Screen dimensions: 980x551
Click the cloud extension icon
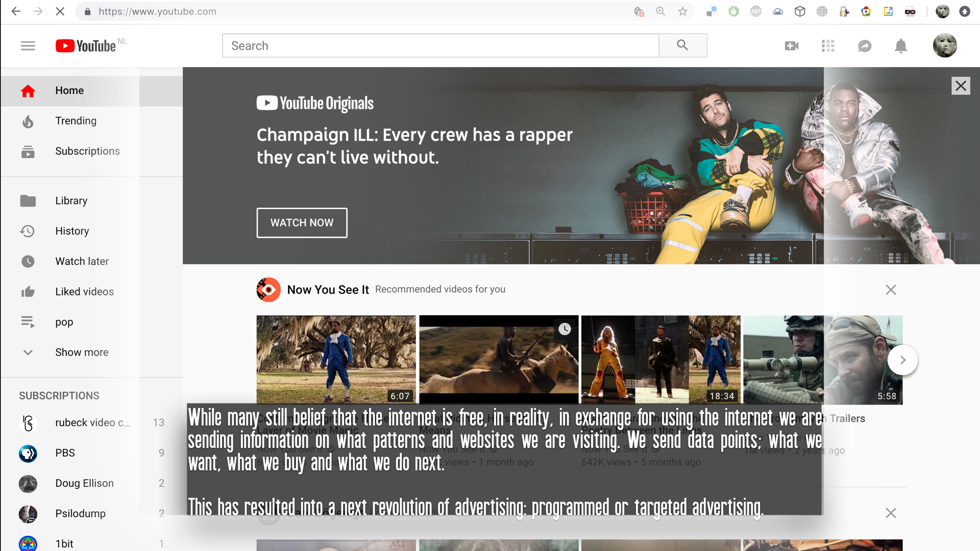click(x=778, y=11)
